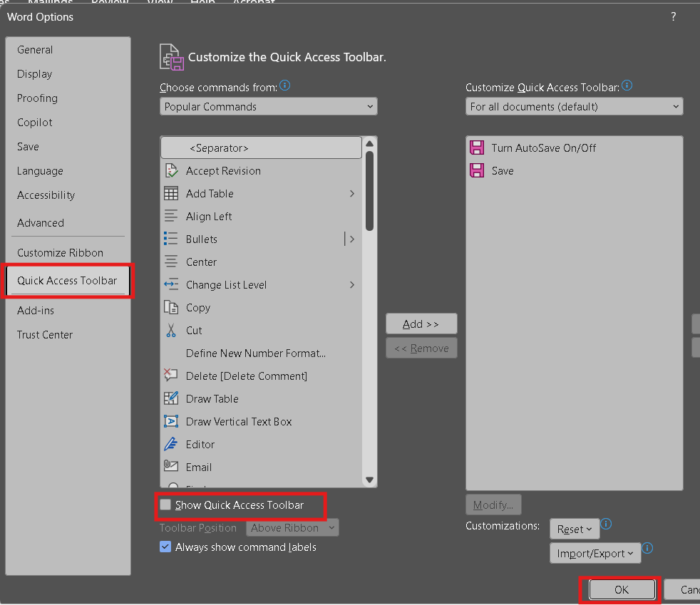This screenshot has height=605, width=700.
Task: Open the Advanced options category
Action: (x=68, y=222)
